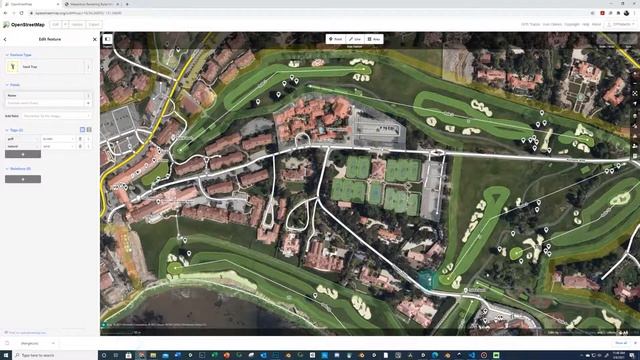The width and height of the screenshot is (640, 360).
Task: Close the Edit feature panel
Action: pyautogui.click(x=95, y=39)
